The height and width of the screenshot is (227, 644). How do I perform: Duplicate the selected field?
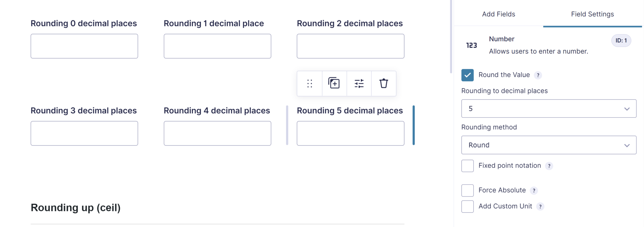[334, 83]
